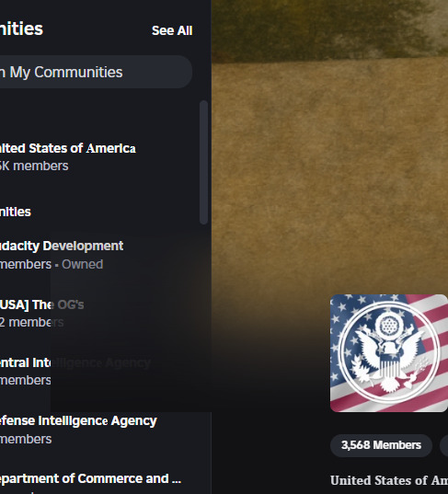Open the Audacity Development community
The width and height of the screenshot is (448, 494).
[x=62, y=255]
